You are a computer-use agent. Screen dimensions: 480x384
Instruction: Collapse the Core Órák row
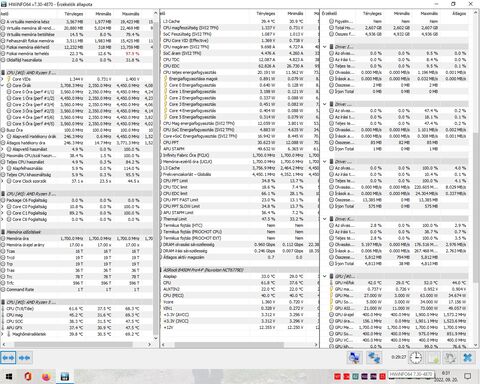coord(3,85)
